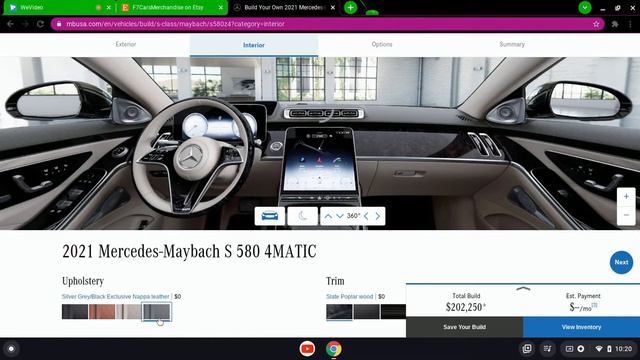Click the Est. Payment footnote link
Viewport: 640px width, 360px height.
click(594, 305)
